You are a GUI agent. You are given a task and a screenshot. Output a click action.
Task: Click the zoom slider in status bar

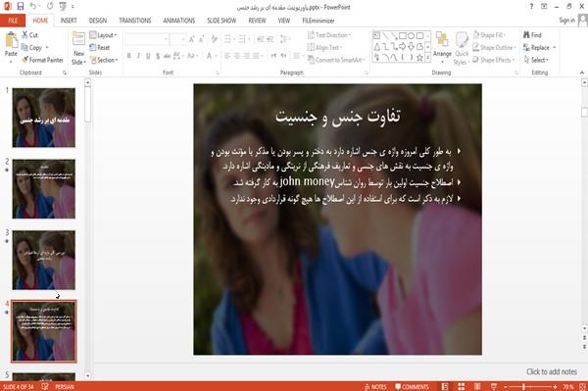pyautogui.click(x=529, y=386)
